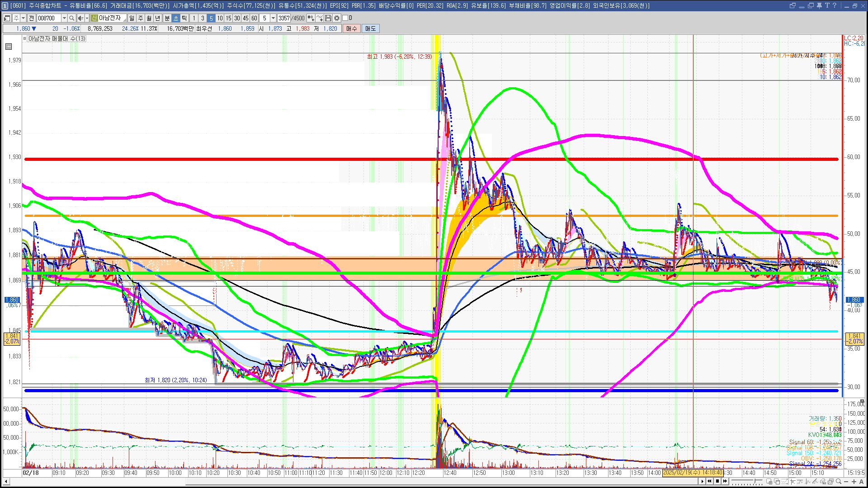Viewport: 868px width, 488px height.
Task: Click the 매도 sell button
Action: click(370, 28)
